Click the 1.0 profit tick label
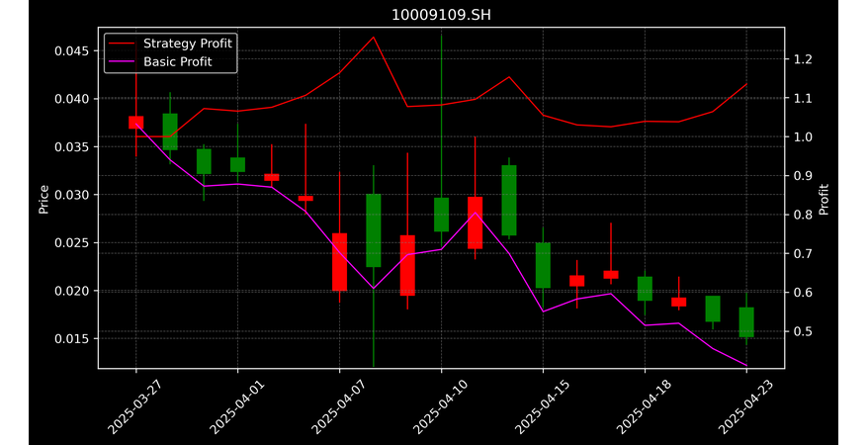Viewport: 868px width, 445px height. pyautogui.click(x=802, y=137)
